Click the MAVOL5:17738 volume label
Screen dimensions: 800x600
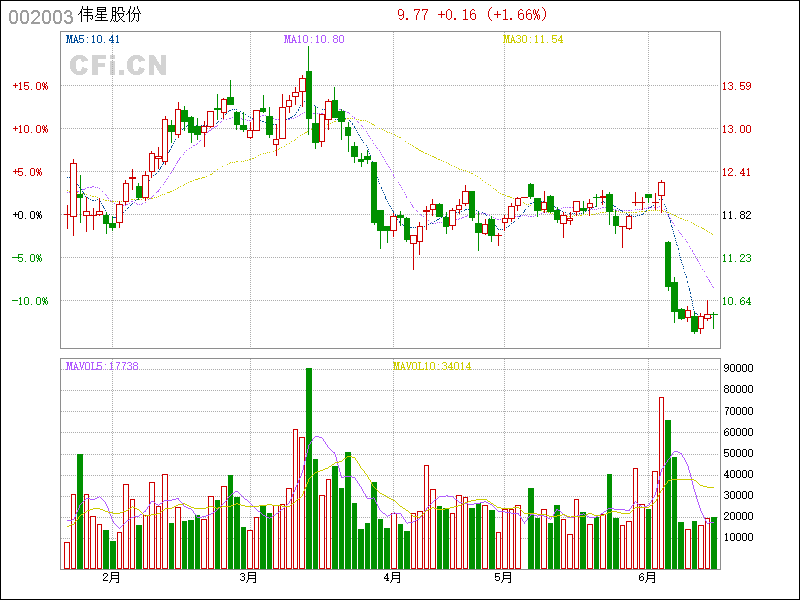(102, 366)
